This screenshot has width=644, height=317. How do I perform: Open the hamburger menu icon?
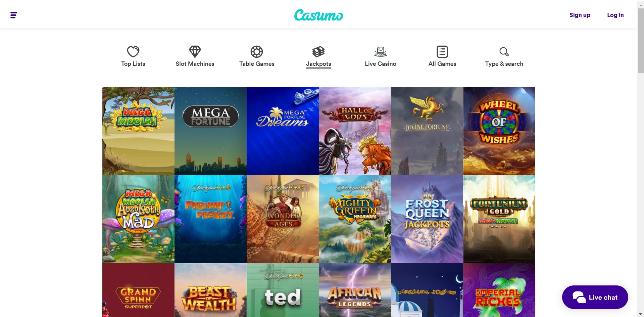14,15
